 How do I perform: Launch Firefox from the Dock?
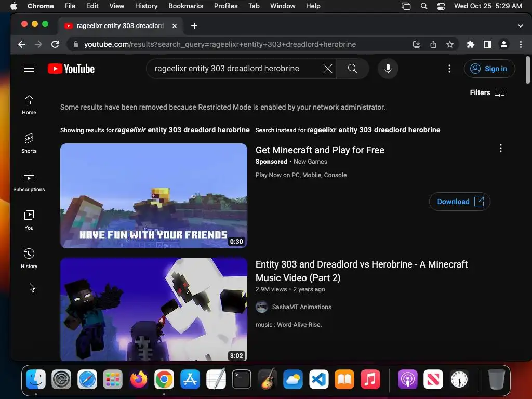[138, 379]
